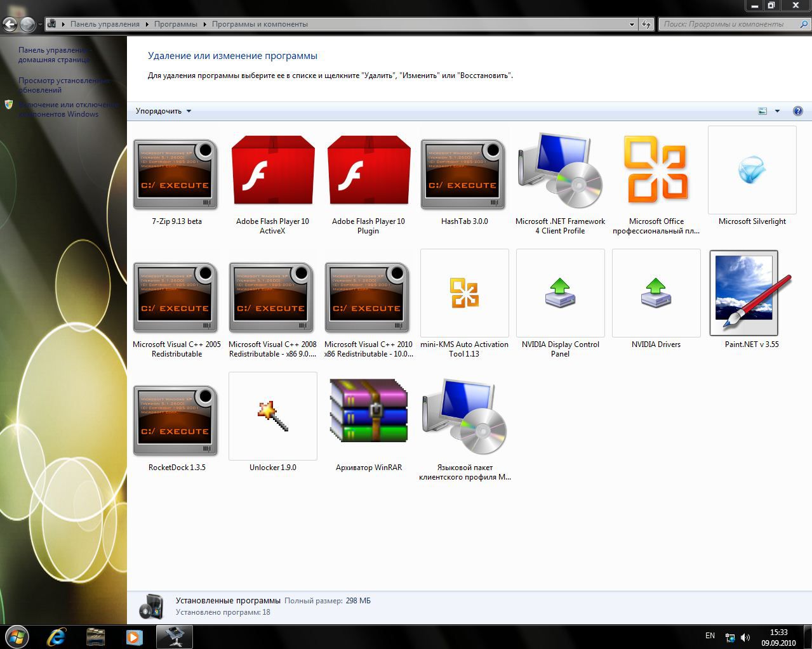The height and width of the screenshot is (649, 812).
Task: Expand the view options dropdown arrow
Action: [777, 111]
